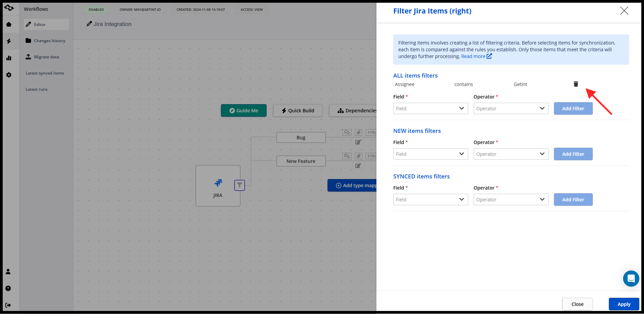This screenshot has width=644, height=314.
Task: Open Latest synced items
Action: pyautogui.click(x=45, y=73)
